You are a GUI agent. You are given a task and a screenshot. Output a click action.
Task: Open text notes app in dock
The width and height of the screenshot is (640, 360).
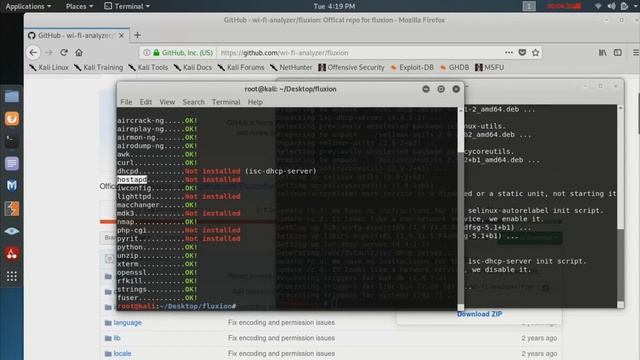[11, 163]
